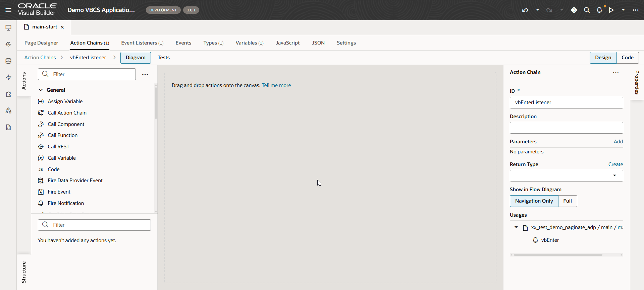Viewport: 644px width, 290px height.
Task: Collapse the xx_test_demo_paginate_adp usage node
Action: pyautogui.click(x=516, y=227)
